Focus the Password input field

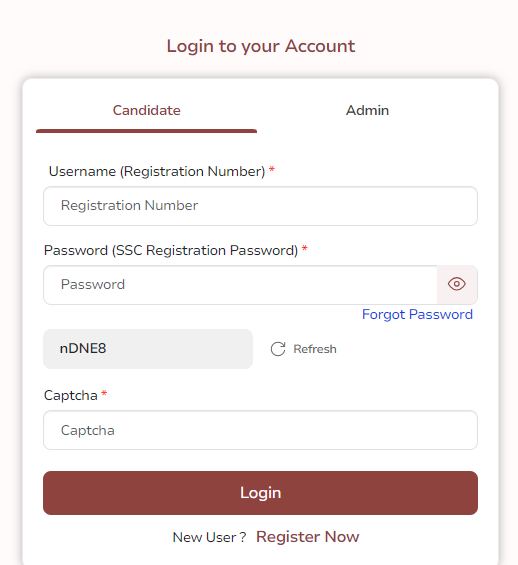(x=240, y=285)
